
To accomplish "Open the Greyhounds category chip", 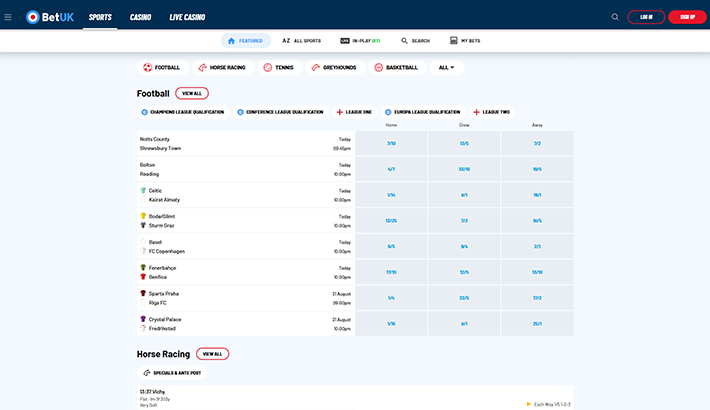I will [336, 68].
